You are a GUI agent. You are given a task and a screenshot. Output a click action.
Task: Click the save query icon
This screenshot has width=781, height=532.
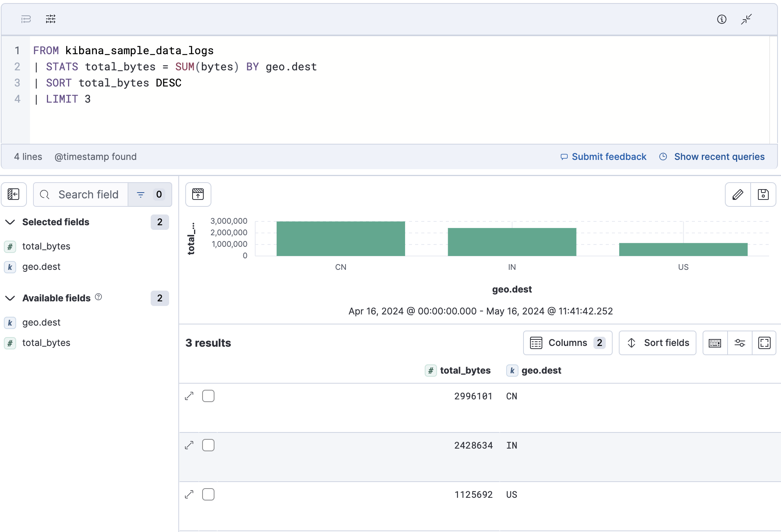tap(763, 195)
